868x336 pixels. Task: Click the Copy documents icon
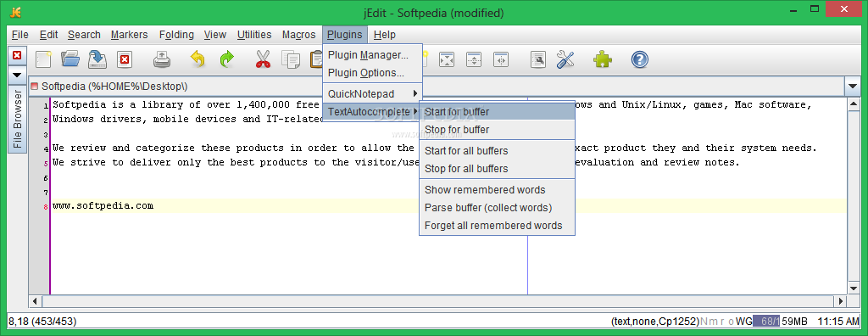tap(290, 59)
